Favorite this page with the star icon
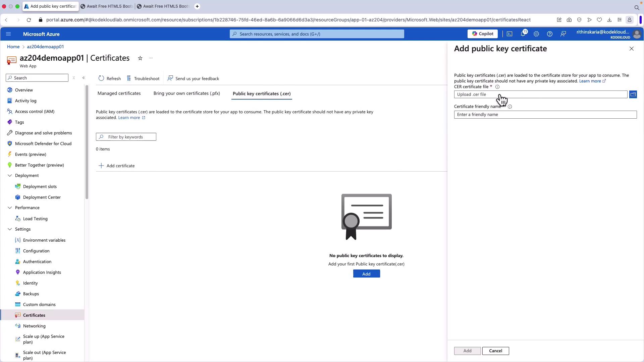Viewport: 644px width, 362px height. [140, 58]
